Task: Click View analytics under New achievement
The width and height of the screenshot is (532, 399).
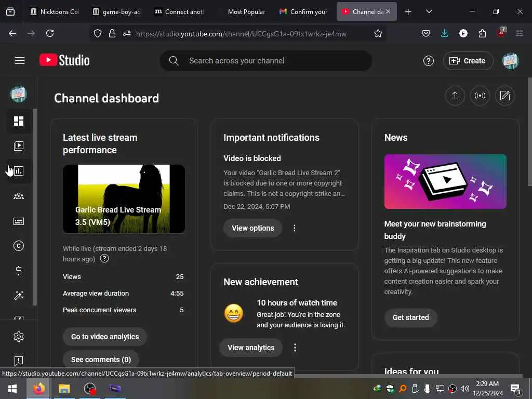Action: [x=251, y=348]
